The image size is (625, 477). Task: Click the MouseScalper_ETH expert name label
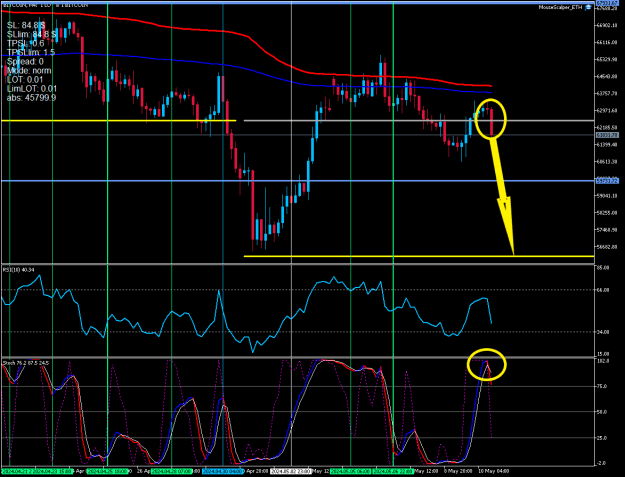point(560,8)
